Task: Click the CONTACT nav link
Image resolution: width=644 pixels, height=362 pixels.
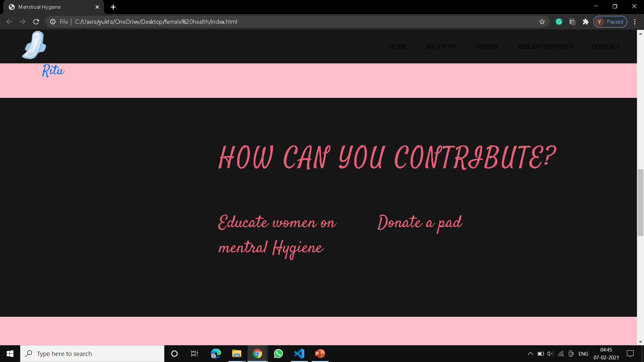Action: [605, 47]
